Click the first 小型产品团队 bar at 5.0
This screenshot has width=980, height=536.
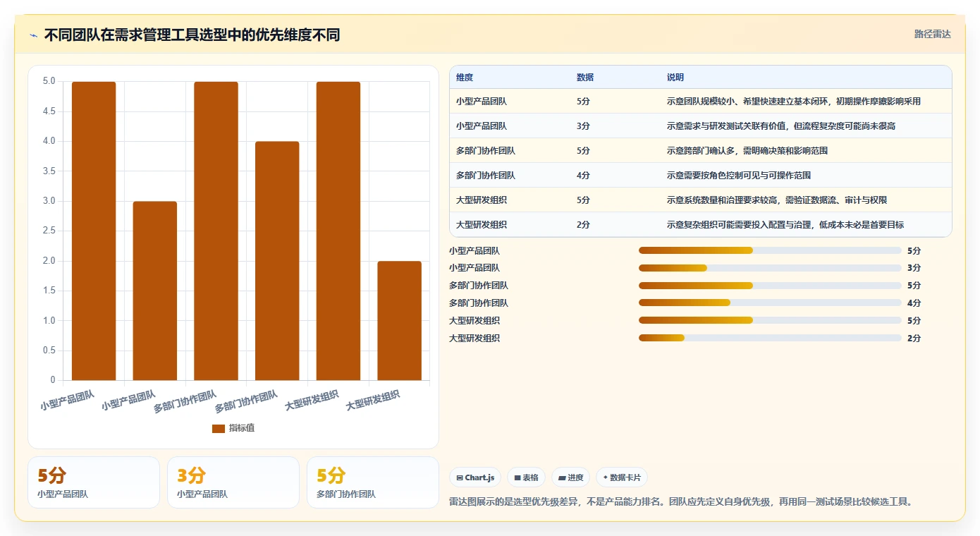click(94, 231)
